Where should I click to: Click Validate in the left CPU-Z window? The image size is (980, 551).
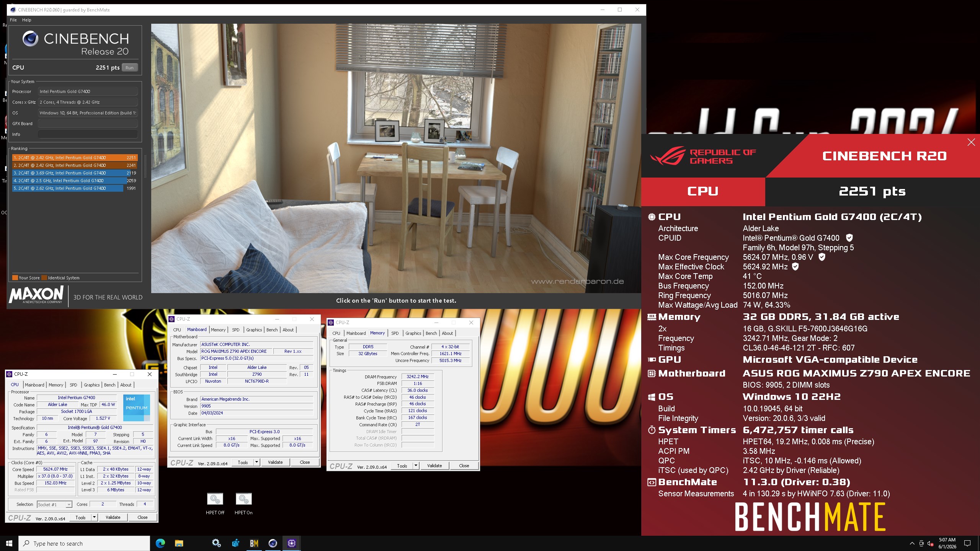[113, 517]
